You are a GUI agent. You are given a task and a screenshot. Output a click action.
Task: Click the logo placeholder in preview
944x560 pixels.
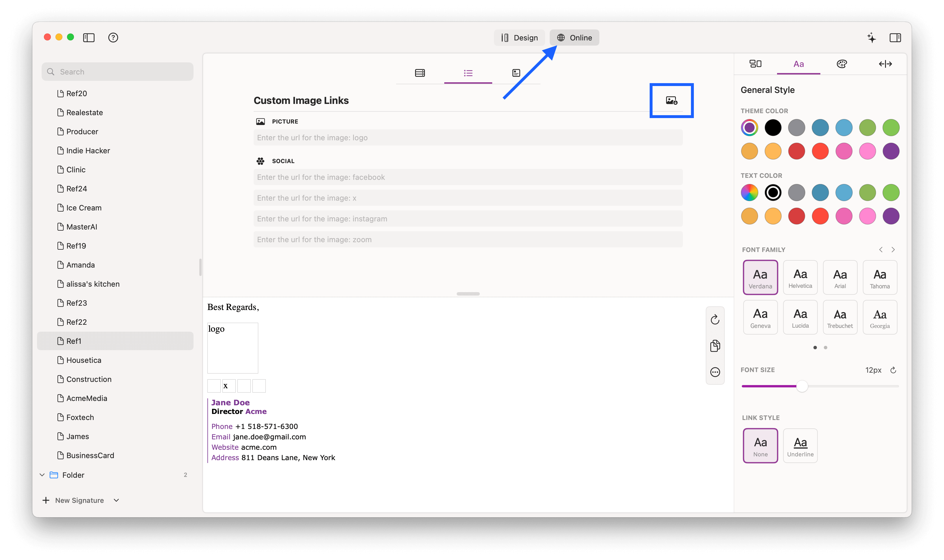pos(233,348)
